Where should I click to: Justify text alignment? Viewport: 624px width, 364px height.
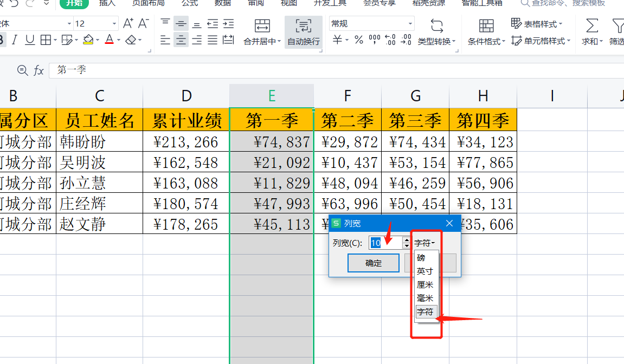(213, 40)
